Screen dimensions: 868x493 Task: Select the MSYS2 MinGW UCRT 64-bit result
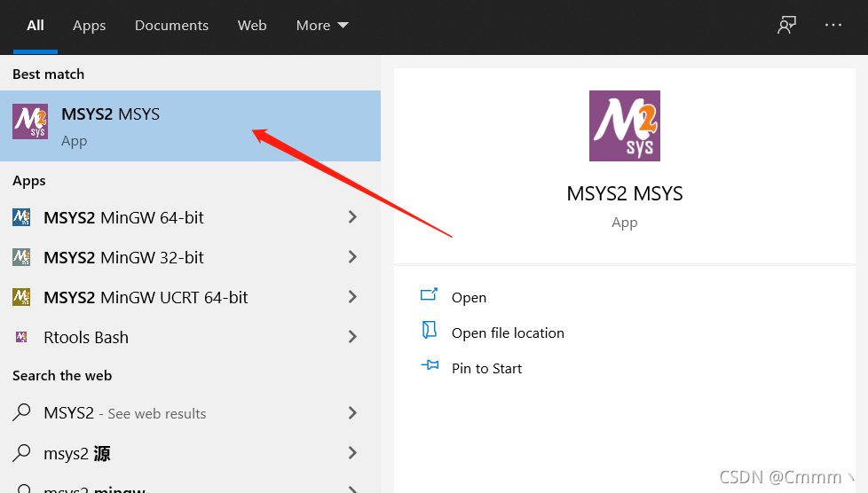(191, 297)
